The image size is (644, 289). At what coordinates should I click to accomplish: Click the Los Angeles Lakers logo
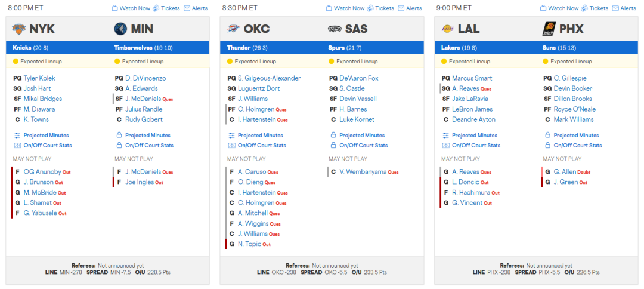tap(448, 29)
